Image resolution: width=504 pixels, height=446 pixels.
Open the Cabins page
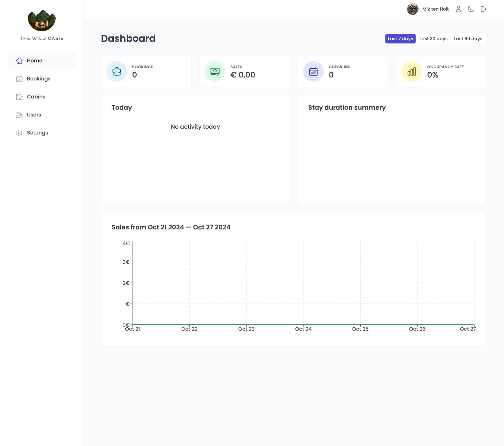tap(41, 97)
